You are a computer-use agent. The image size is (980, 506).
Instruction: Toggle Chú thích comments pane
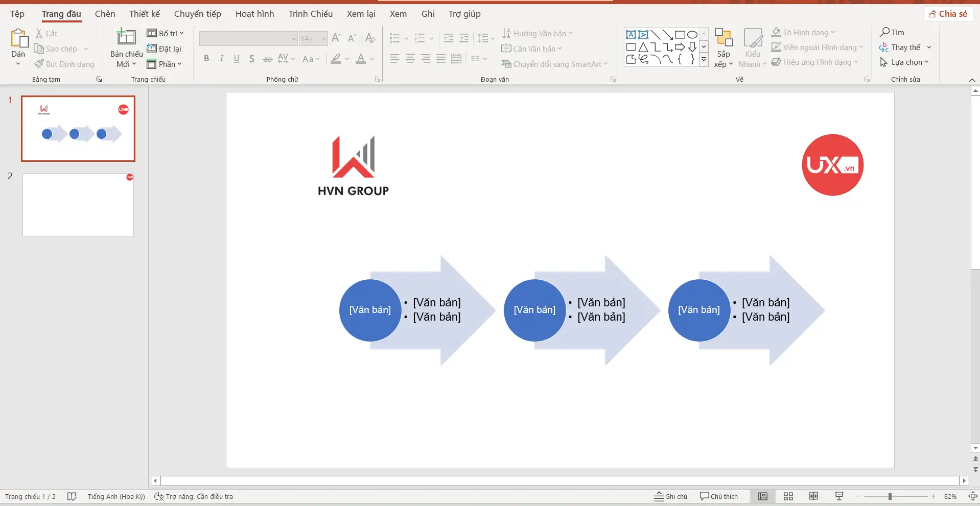pyautogui.click(x=719, y=496)
